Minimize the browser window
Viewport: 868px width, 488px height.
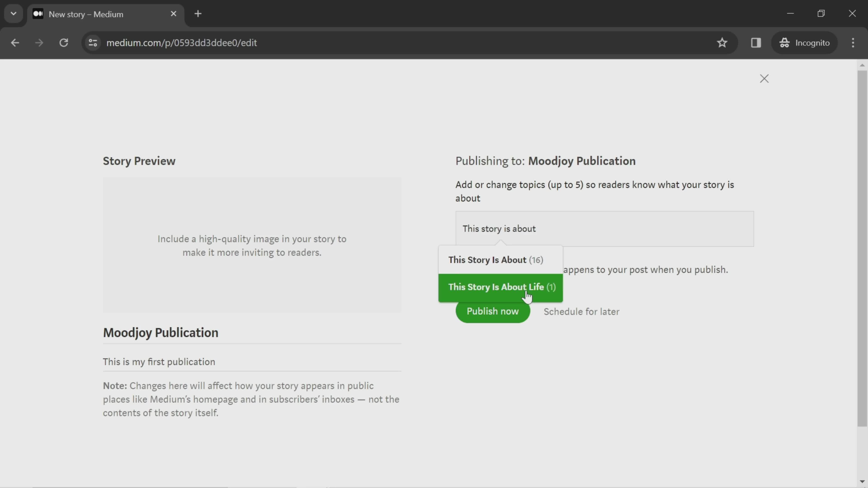[790, 14]
